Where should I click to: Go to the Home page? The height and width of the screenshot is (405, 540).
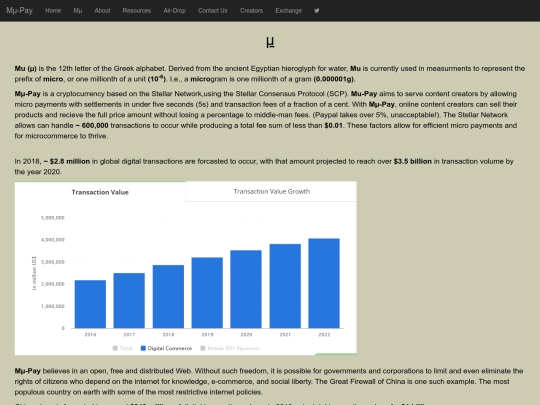point(53,11)
